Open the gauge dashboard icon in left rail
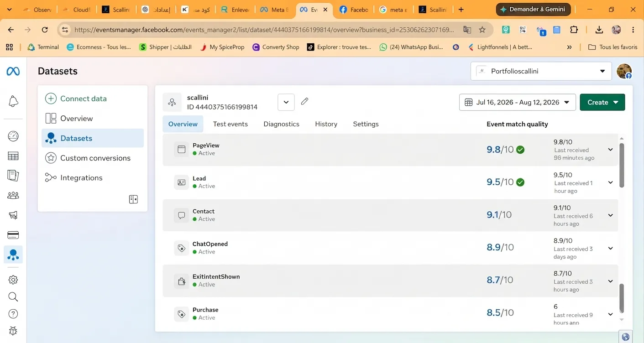The width and height of the screenshot is (644, 343). pyautogui.click(x=13, y=136)
